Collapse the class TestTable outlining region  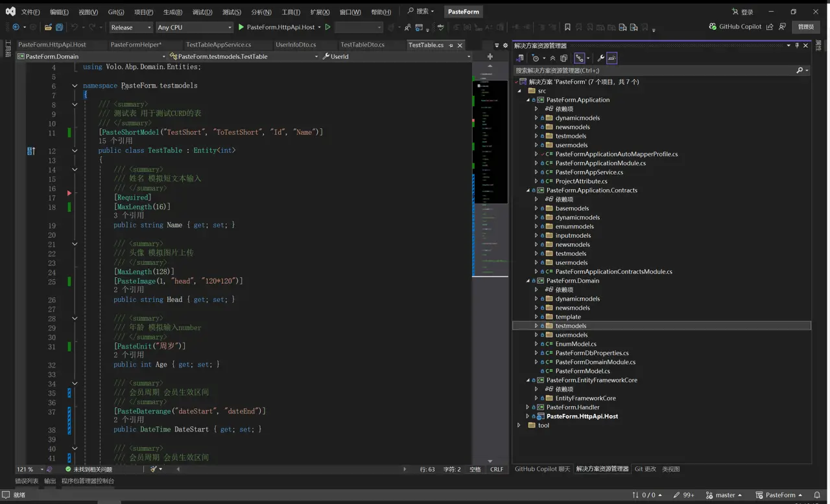75,150
